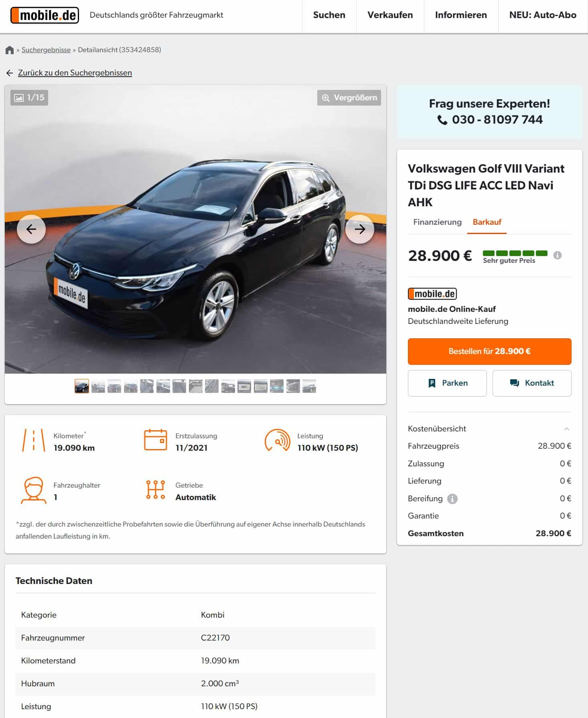Image resolution: width=588 pixels, height=718 pixels.
Task: Switch to the Finanzierung tab
Action: pyautogui.click(x=437, y=222)
